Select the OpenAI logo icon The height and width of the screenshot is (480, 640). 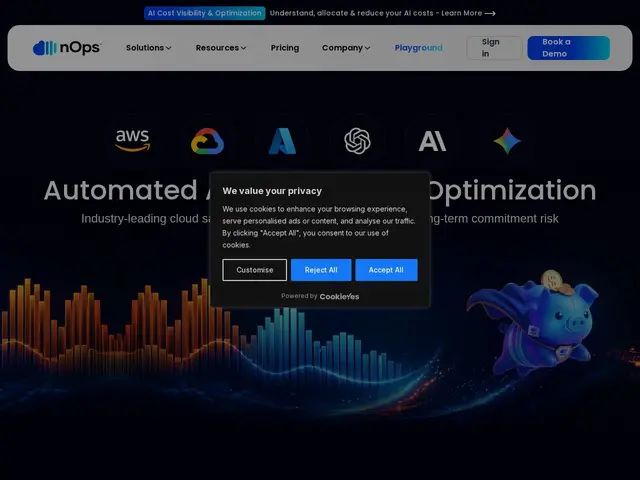pyautogui.click(x=357, y=141)
